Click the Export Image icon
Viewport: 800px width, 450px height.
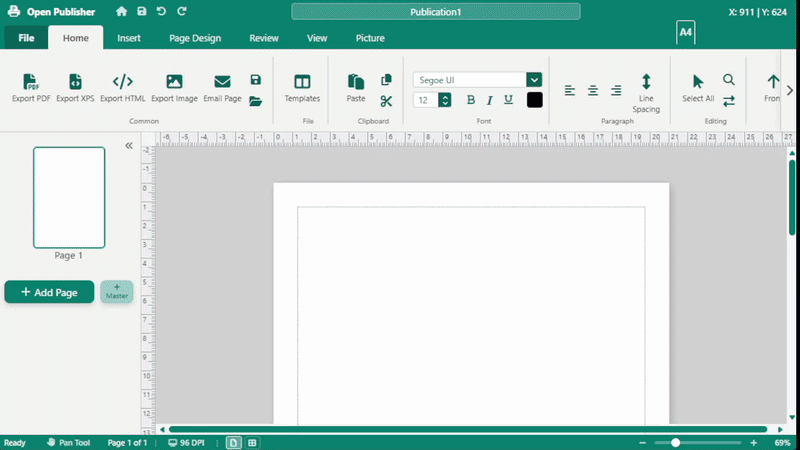coord(174,82)
